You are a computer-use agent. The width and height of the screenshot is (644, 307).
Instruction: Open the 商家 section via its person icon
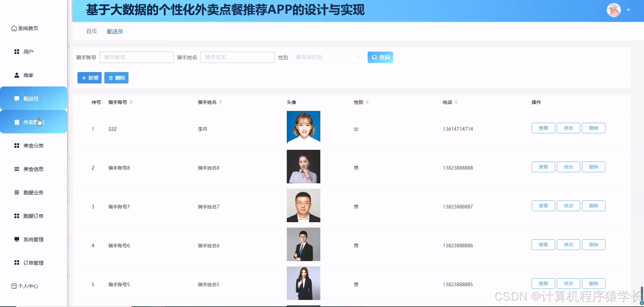click(x=16, y=75)
